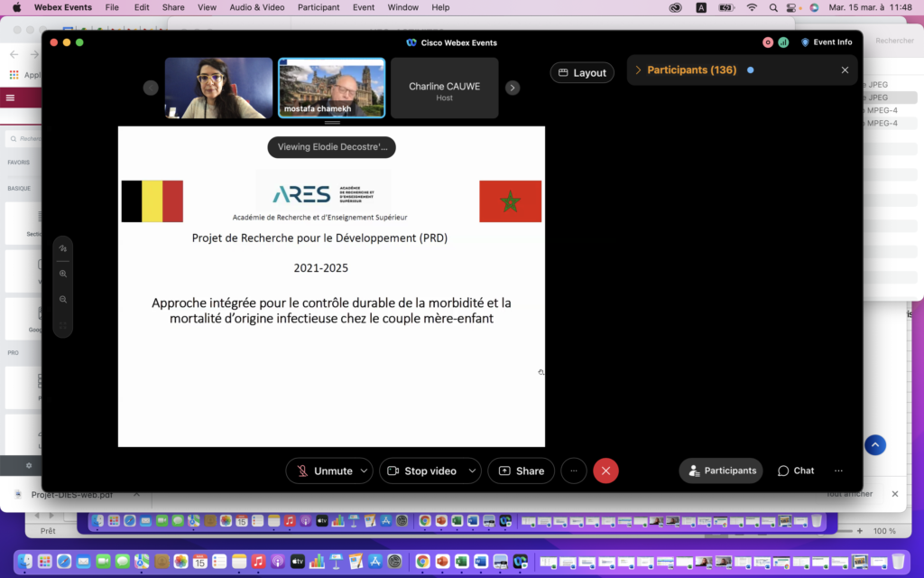Open the recording indicator in Webex title bar
Viewport: 924px width, 578px height.
[x=767, y=42]
